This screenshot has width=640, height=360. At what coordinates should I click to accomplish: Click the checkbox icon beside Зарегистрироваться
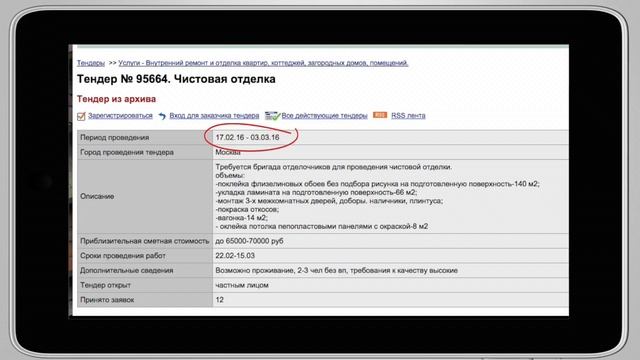pos(81,116)
